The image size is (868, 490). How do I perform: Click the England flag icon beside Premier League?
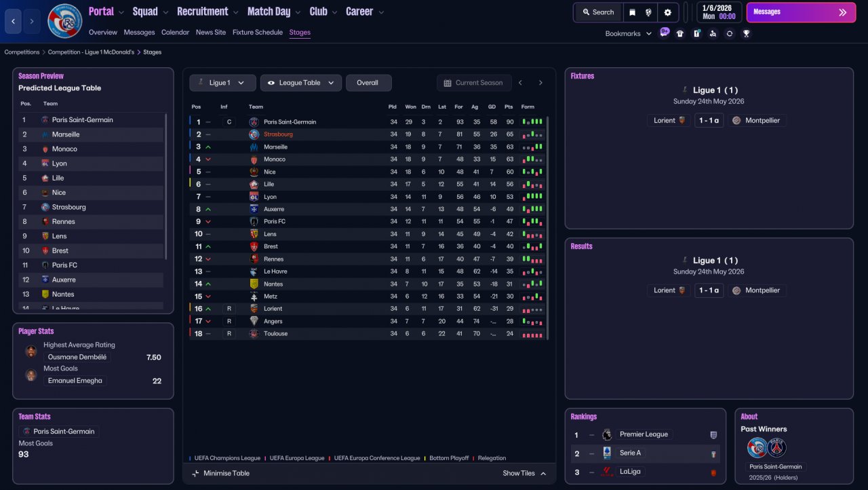coord(713,435)
